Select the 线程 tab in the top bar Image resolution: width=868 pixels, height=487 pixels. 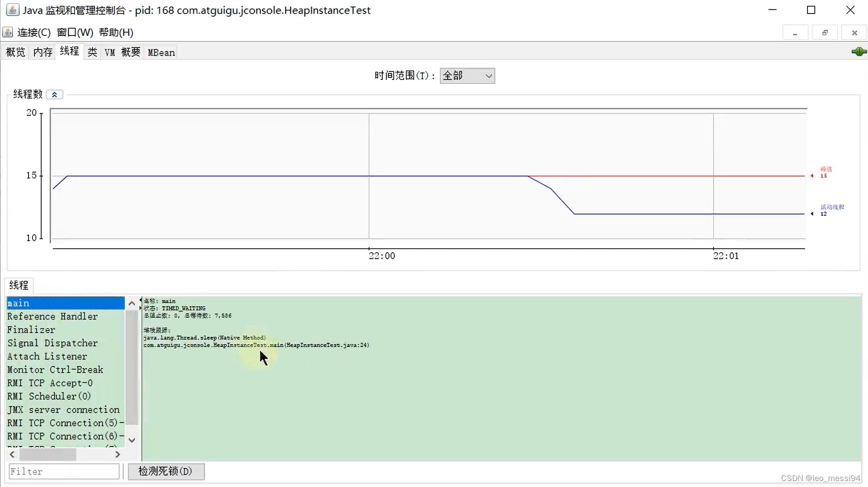(x=69, y=51)
